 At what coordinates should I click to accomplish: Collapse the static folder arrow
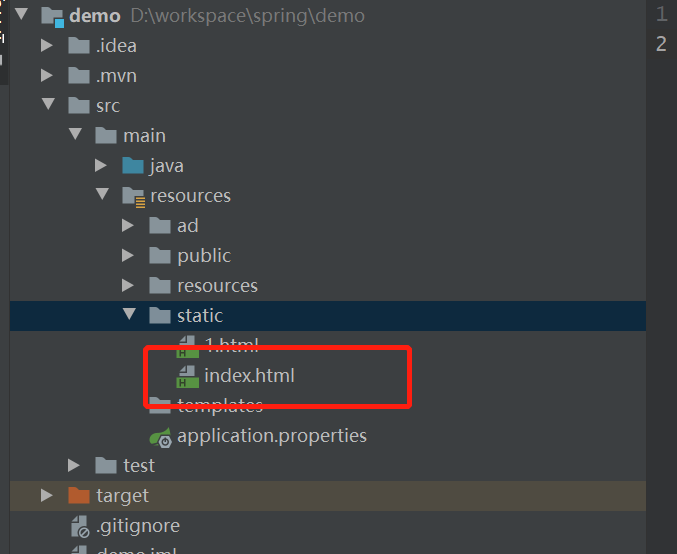[x=129, y=314]
